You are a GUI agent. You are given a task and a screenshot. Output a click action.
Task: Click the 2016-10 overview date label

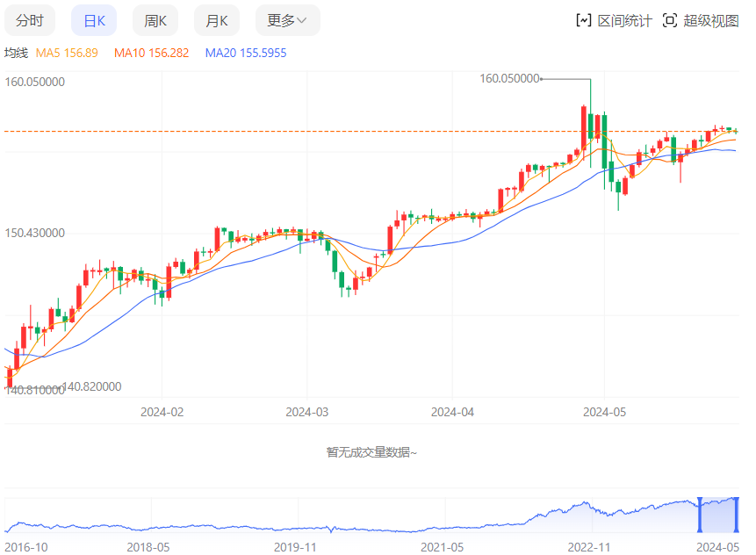pos(26,547)
